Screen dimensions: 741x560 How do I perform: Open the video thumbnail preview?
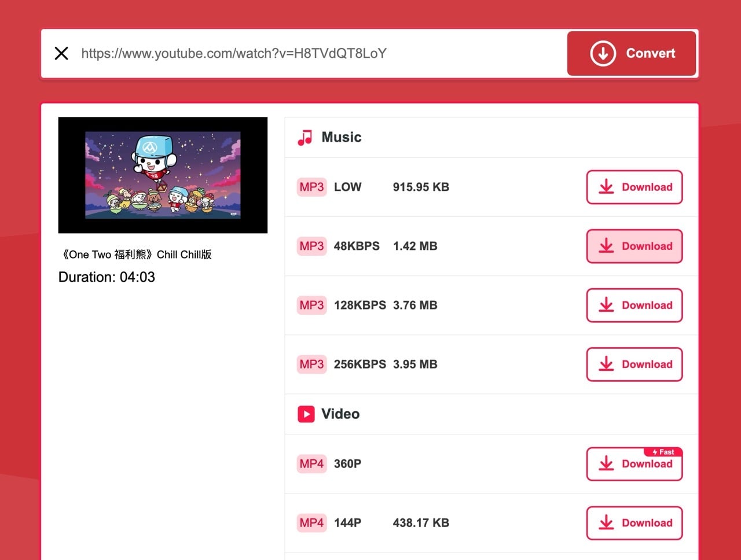click(x=163, y=175)
